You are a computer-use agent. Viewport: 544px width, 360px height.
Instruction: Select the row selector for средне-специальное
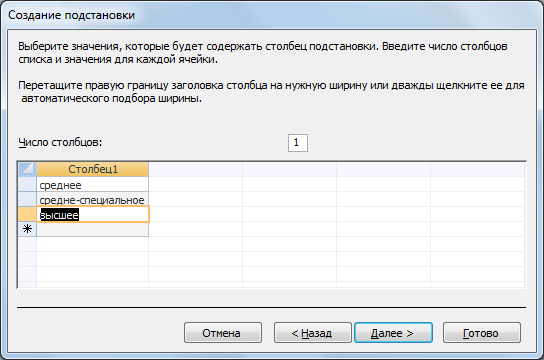pos(27,199)
